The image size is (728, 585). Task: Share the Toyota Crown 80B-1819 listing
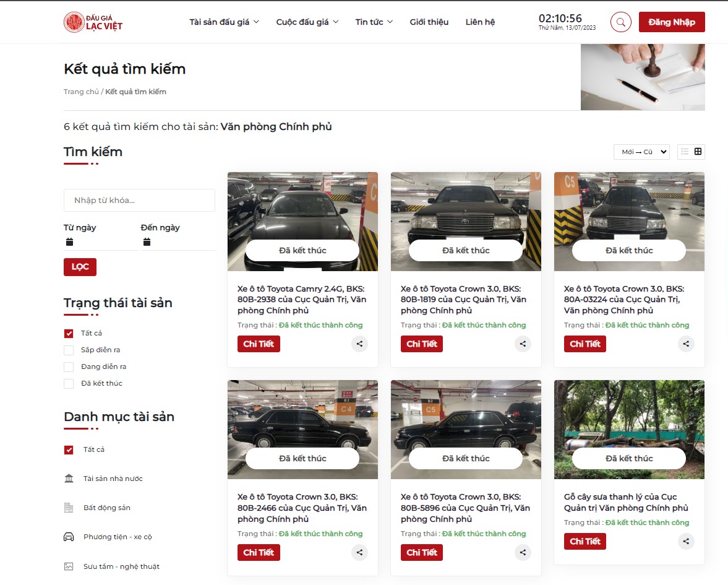tap(523, 344)
